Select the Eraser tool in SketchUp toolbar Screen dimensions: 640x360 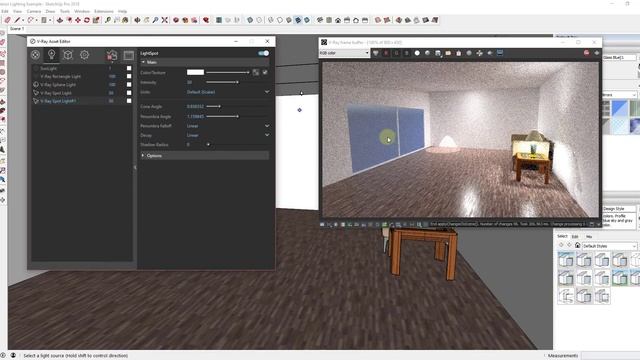(8, 20)
